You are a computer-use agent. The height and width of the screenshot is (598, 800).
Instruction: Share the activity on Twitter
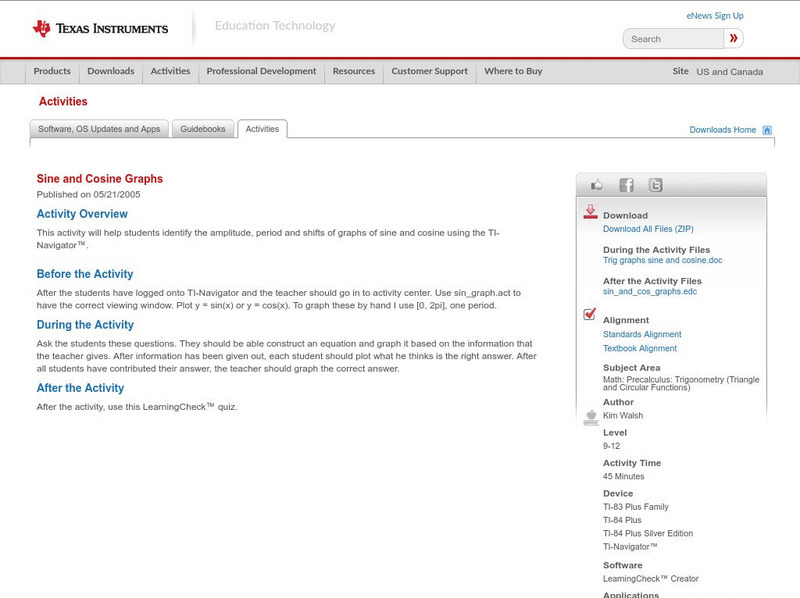(655, 185)
